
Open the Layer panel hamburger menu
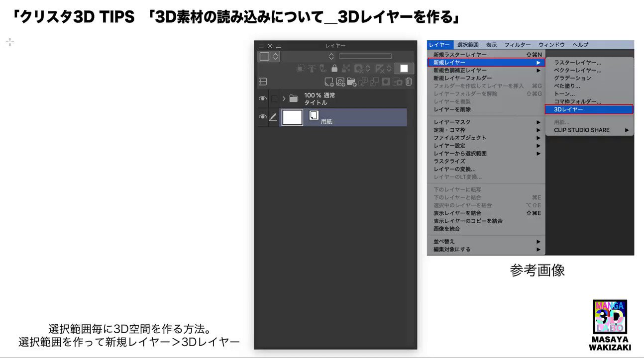(x=261, y=46)
